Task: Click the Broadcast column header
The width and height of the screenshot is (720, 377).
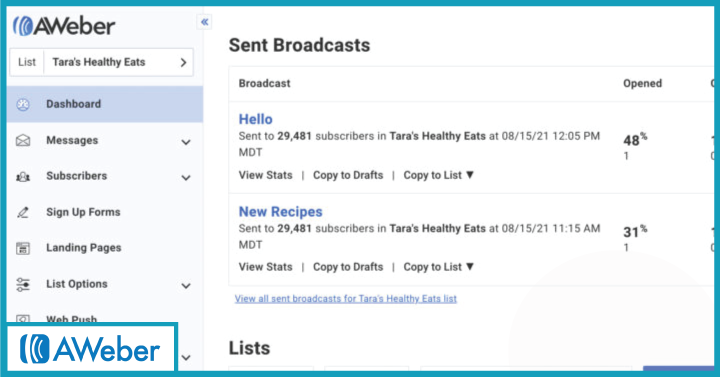Action: tap(264, 84)
